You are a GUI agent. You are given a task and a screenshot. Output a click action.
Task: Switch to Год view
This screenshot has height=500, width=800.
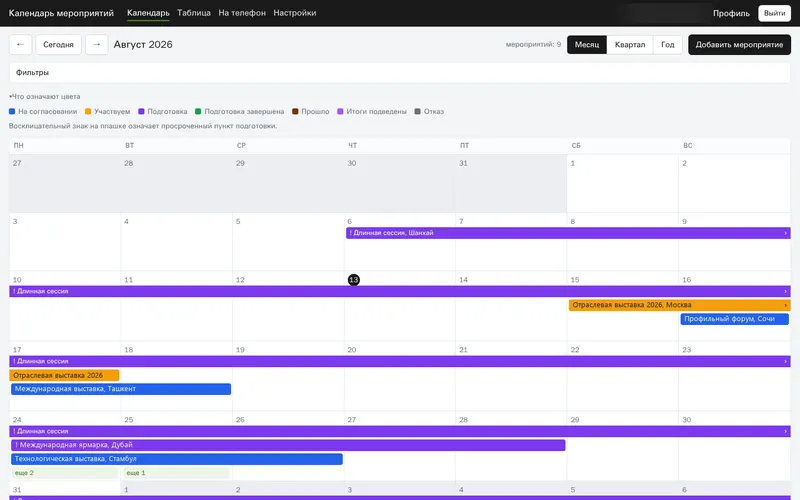click(667, 44)
